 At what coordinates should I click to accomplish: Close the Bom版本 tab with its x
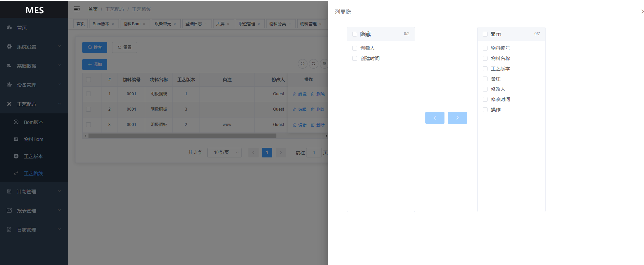pos(113,24)
